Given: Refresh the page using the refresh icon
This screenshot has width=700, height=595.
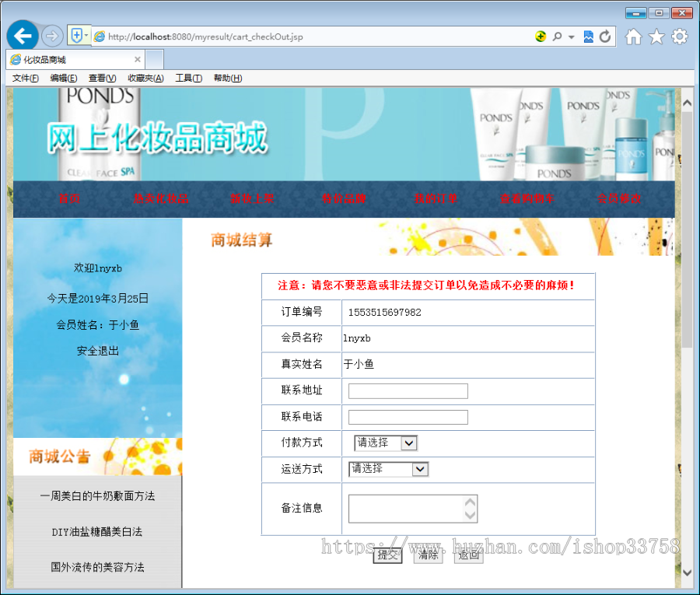Looking at the screenshot, I should [x=605, y=37].
